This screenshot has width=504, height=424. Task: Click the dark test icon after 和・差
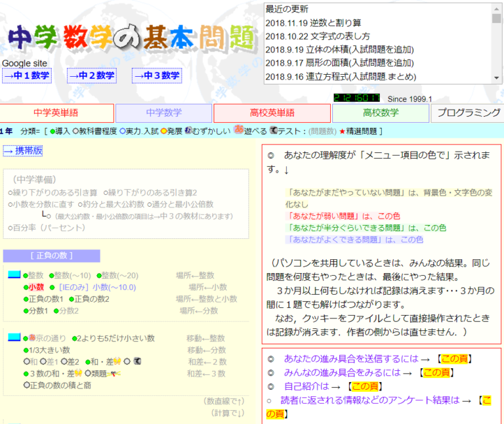coord(137,361)
